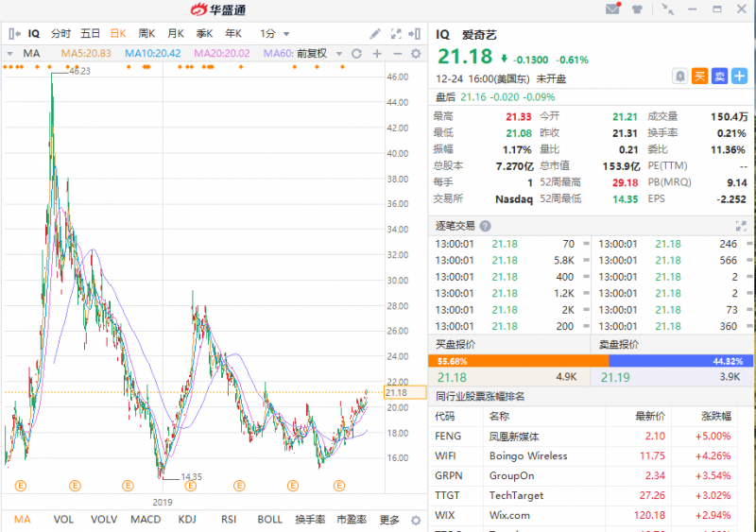
Task: Select the 年K yearly chart tab
Action: coord(233,34)
